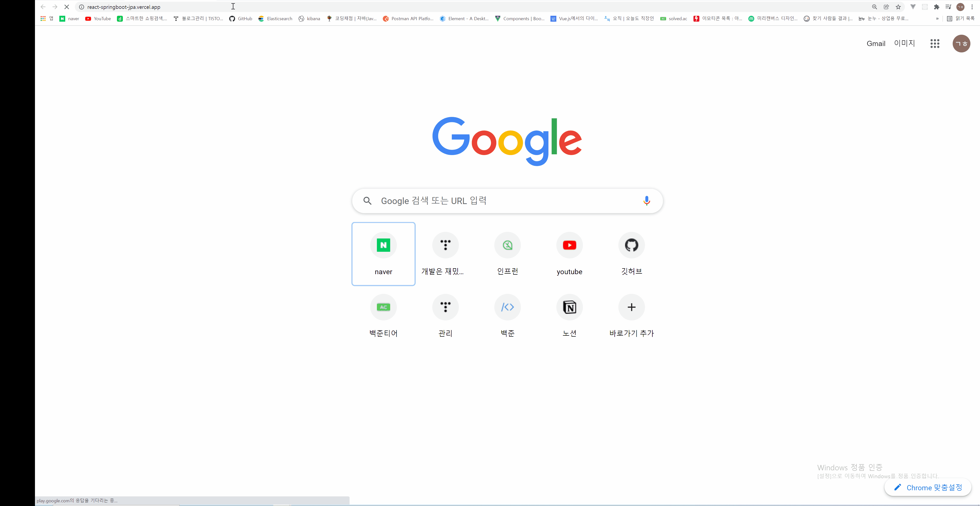Open the youtube shortcut circle
This screenshot has height=506, width=980.
[x=569, y=245]
